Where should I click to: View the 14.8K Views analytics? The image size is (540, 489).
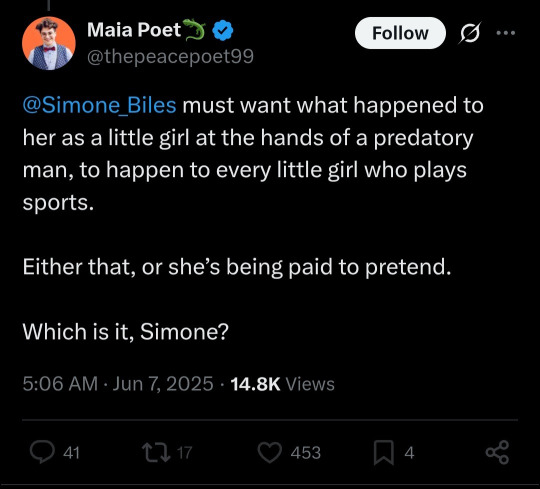tap(282, 384)
